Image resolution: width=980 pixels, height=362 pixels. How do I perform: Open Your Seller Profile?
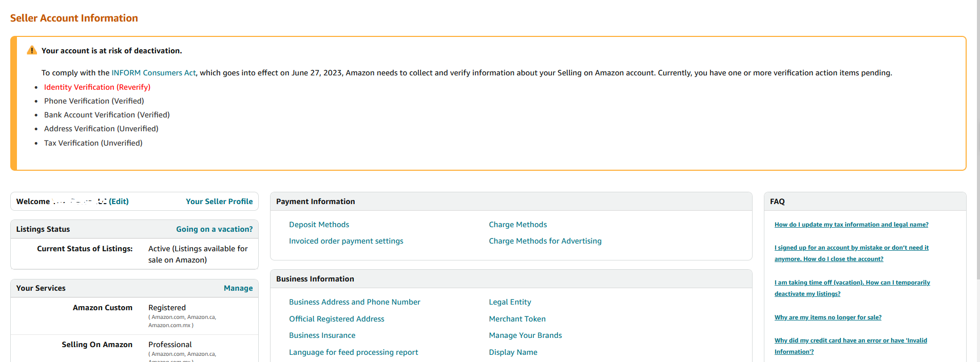tap(219, 202)
